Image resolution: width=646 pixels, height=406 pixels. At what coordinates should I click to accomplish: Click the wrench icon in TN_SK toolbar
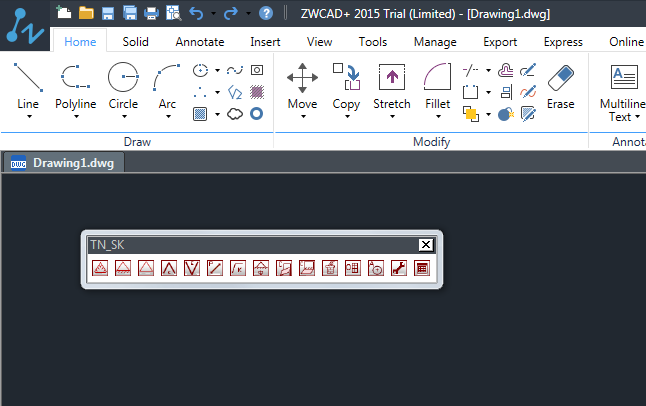(x=398, y=268)
